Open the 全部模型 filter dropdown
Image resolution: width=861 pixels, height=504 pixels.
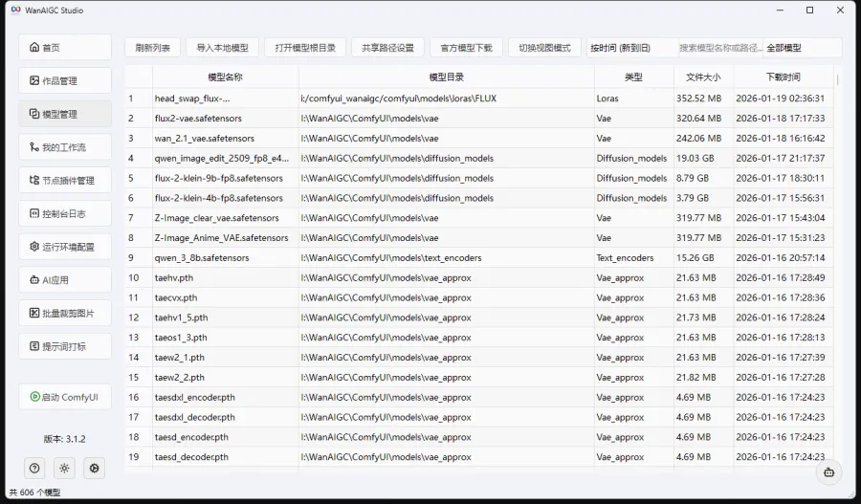point(803,48)
